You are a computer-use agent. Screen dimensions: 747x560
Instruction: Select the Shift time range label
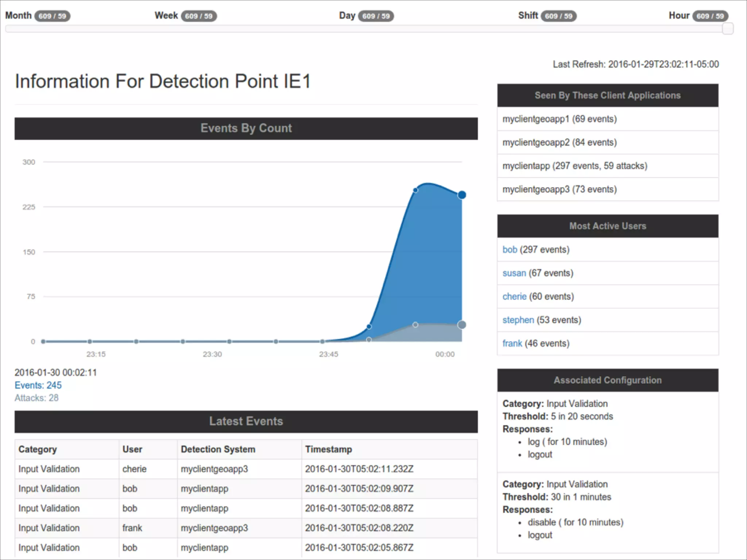528,16
